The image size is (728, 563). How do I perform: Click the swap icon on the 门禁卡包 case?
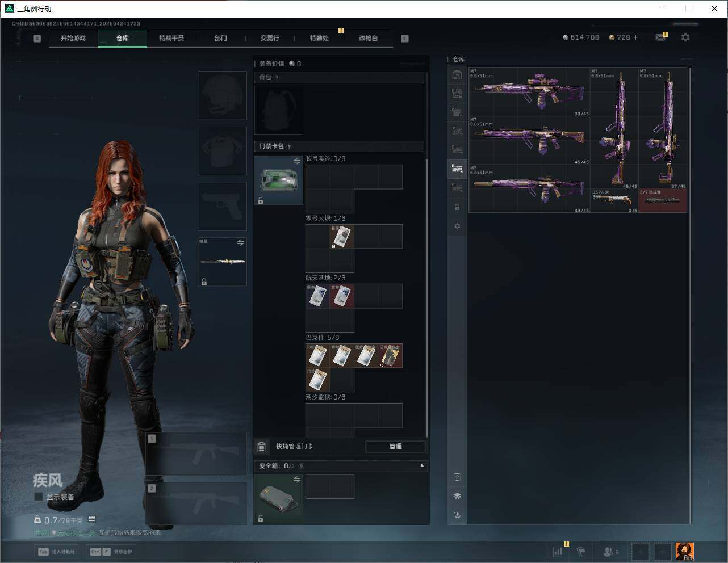pyautogui.click(x=296, y=162)
